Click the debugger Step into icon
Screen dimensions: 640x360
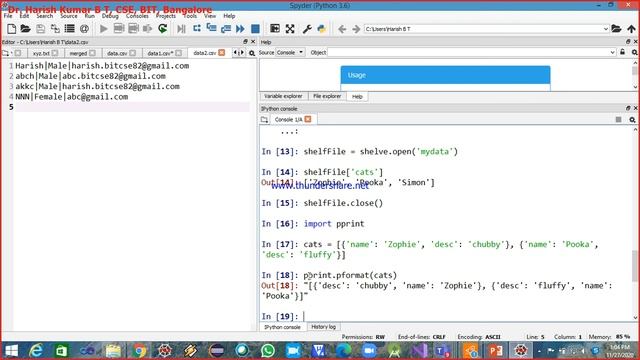coord(211,29)
